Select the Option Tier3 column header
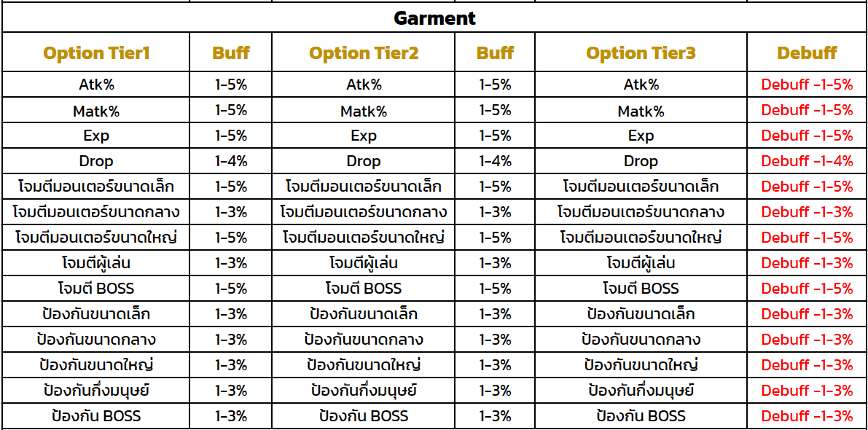Image resolution: width=868 pixels, height=430 pixels. coord(641,53)
